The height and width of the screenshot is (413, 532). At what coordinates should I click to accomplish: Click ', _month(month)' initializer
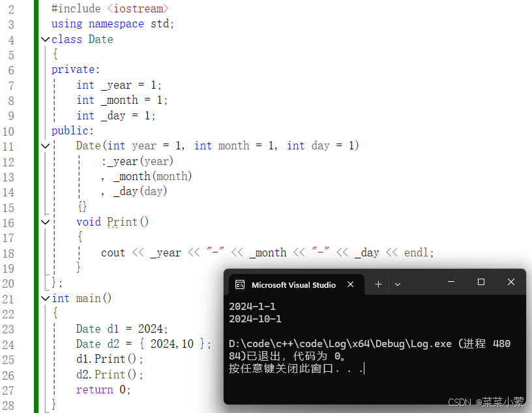pyautogui.click(x=147, y=177)
